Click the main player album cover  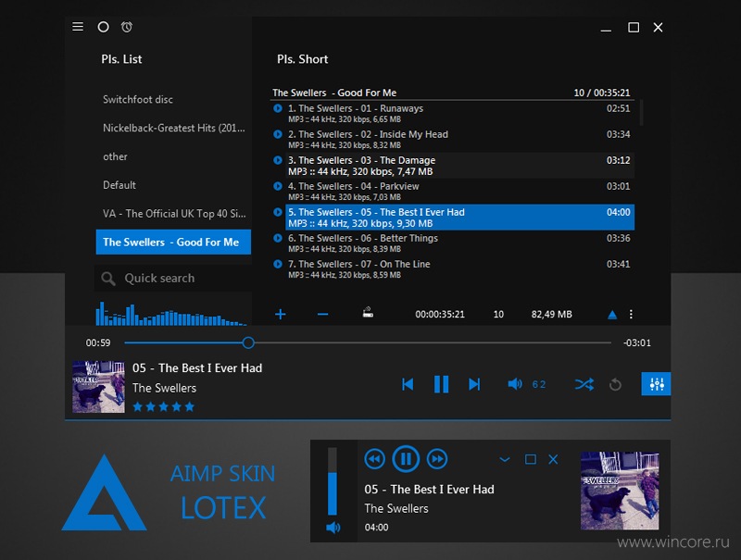tap(98, 387)
